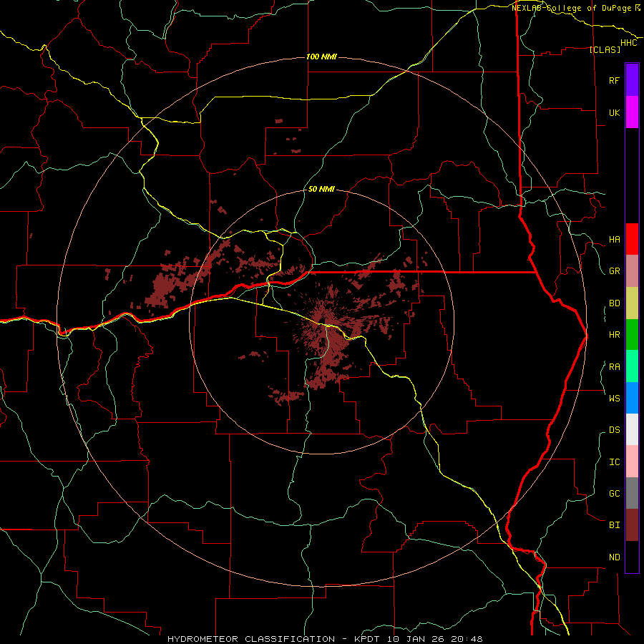Click the DS white legend swatch

(x=632, y=429)
